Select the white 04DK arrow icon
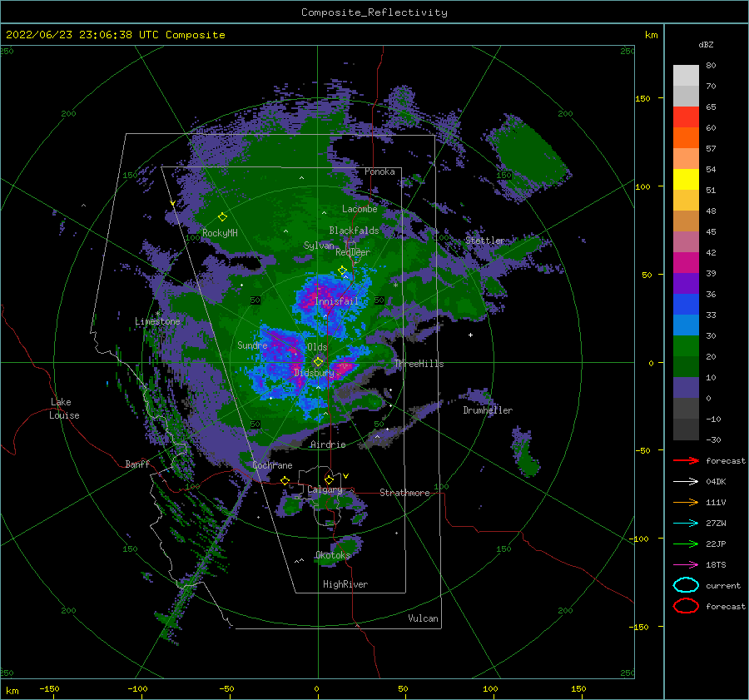This screenshot has width=749, height=700. pos(686,481)
